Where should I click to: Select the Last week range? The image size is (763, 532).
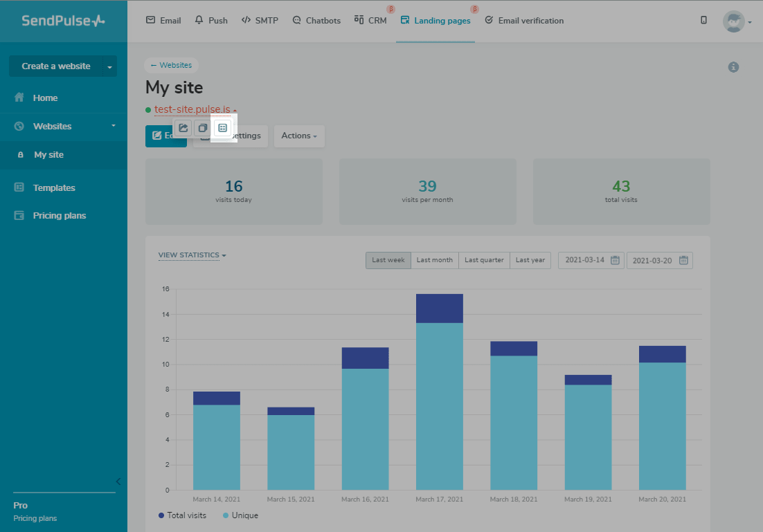point(388,260)
